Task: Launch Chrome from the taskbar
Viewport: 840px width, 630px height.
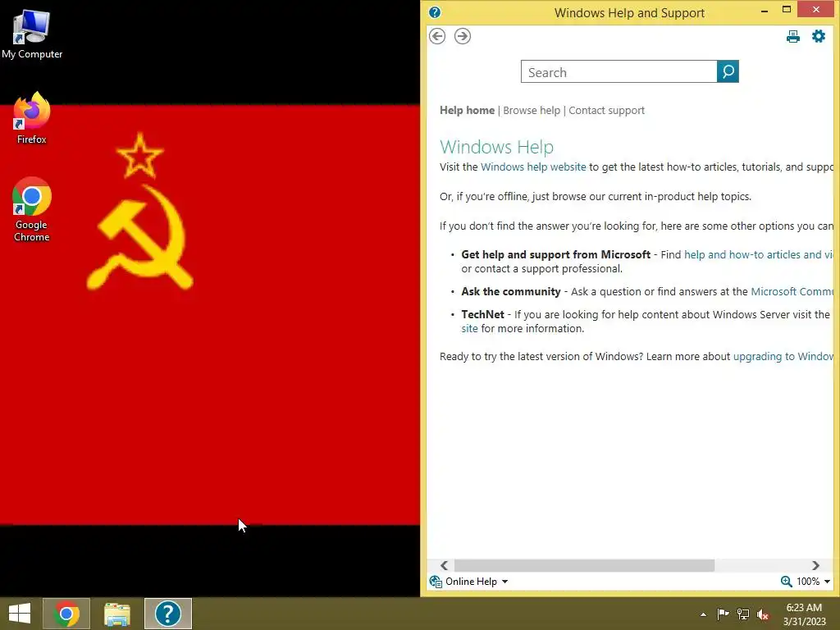Action: [66, 614]
